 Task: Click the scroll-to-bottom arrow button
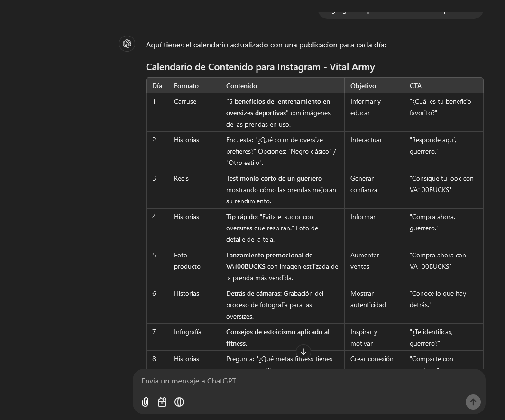[x=303, y=352]
